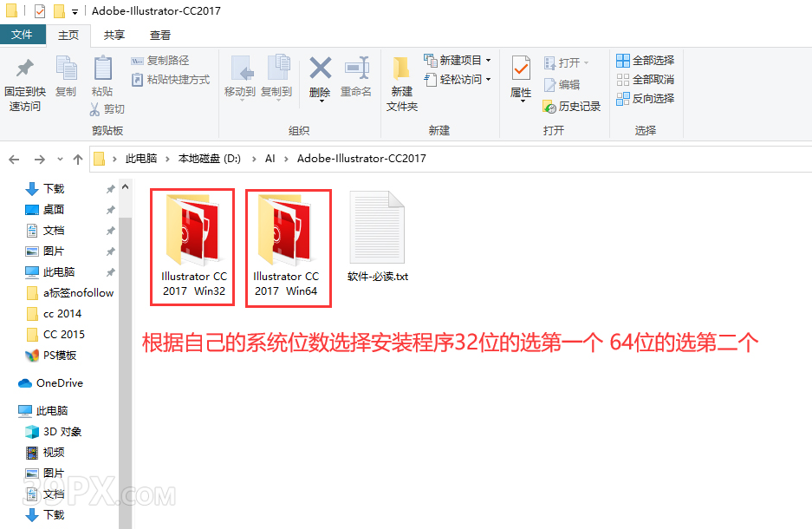Click Adobe-Illustrator-CC2017 breadcrumb in address bar
The image size is (812, 529).
(x=361, y=159)
